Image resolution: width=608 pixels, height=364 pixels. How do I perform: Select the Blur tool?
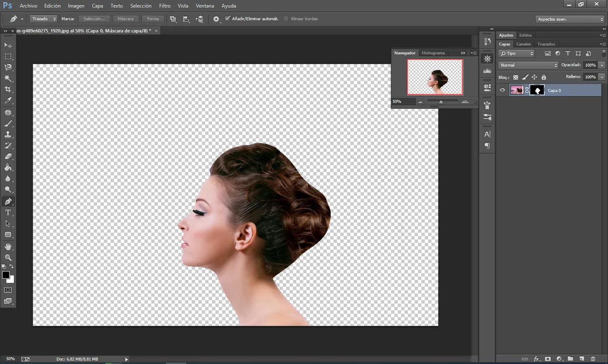click(8, 178)
